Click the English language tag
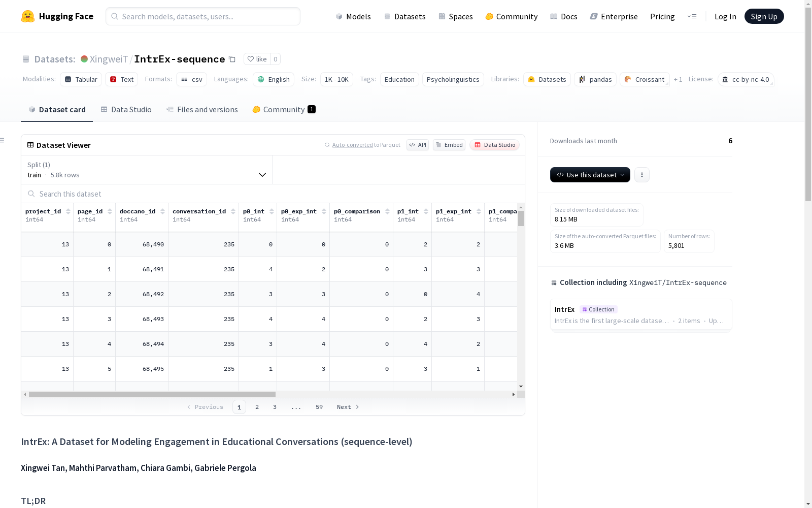812x508 pixels. pos(274,79)
